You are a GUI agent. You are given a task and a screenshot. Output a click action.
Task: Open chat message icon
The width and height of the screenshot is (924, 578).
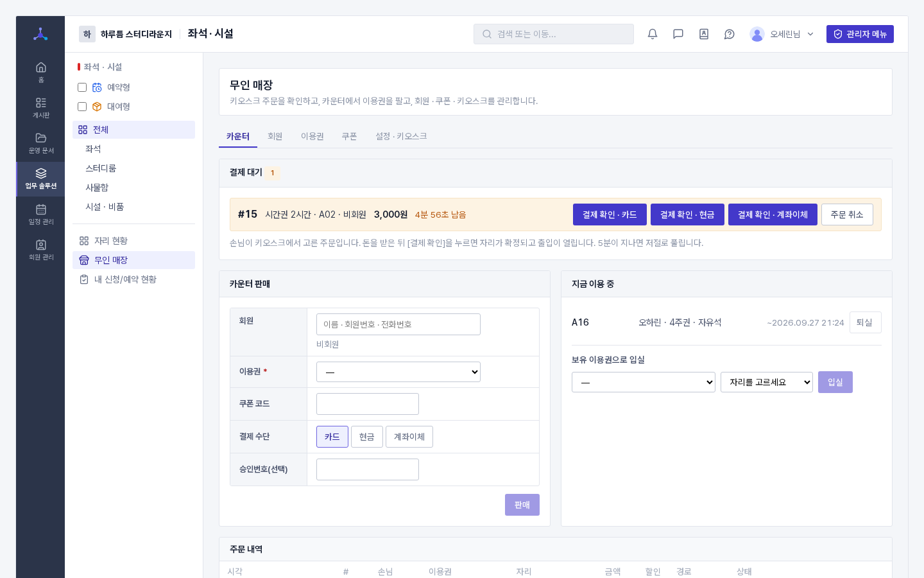(x=678, y=34)
